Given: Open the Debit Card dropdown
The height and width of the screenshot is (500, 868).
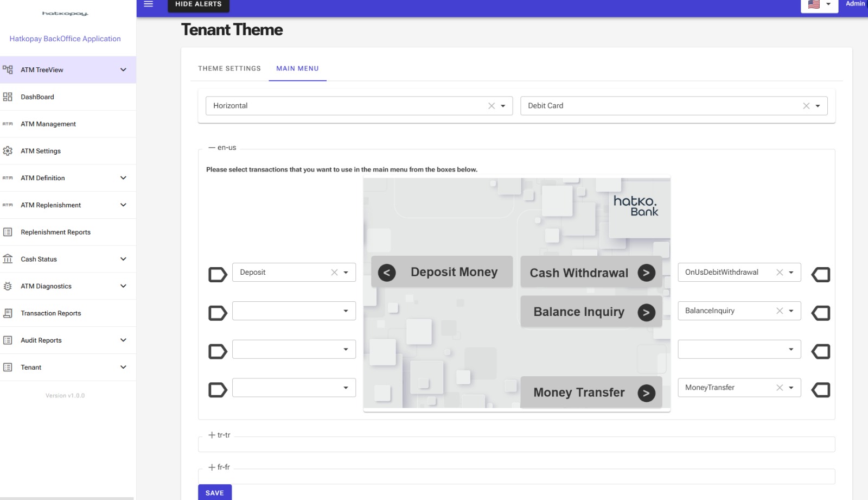Looking at the screenshot, I should coord(818,106).
